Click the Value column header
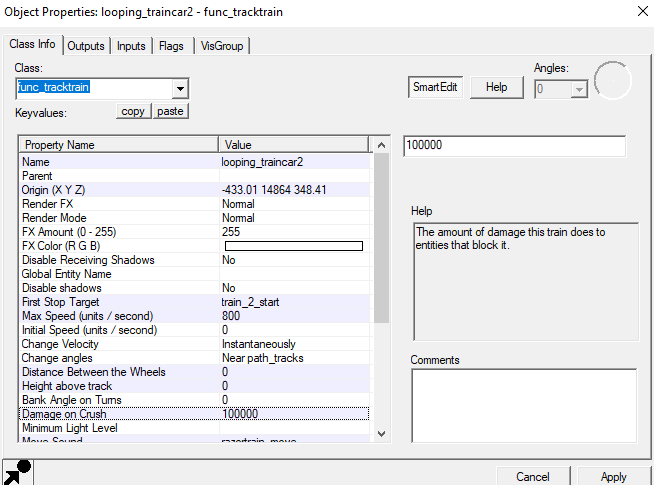Screen dimensions: 654x485 [x=294, y=145]
